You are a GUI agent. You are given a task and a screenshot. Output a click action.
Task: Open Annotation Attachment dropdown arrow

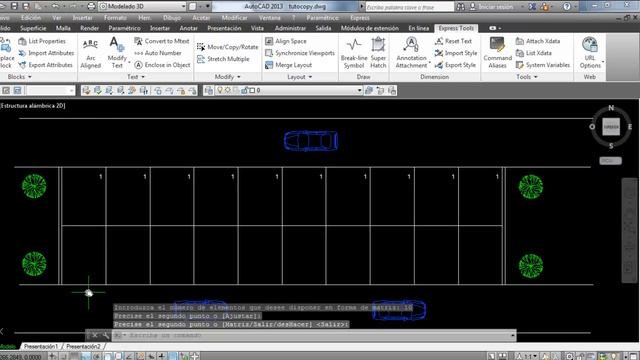pyautogui.click(x=430, y=62)
